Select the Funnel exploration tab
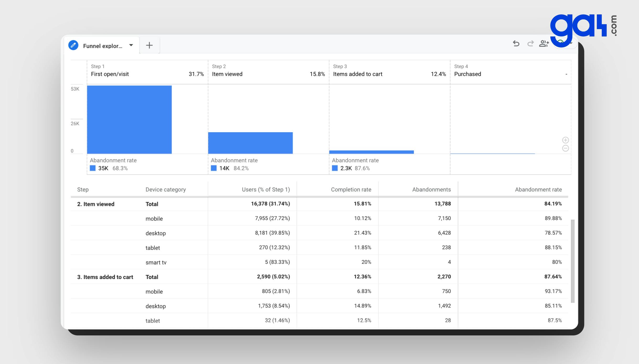639x364 pixels. [x=103, y=46]
